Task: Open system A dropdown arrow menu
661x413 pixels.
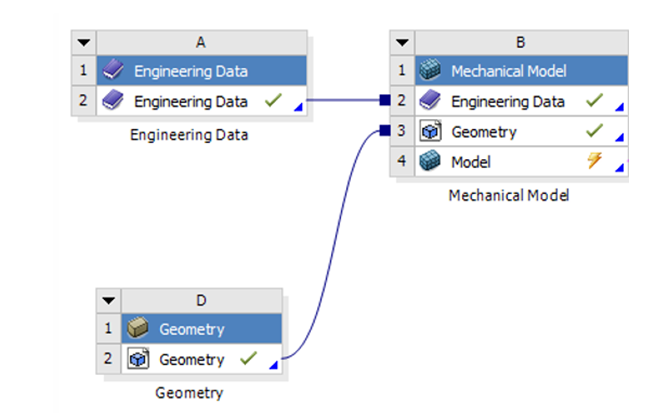Action: pyautogui.click(x=84, y=43)
